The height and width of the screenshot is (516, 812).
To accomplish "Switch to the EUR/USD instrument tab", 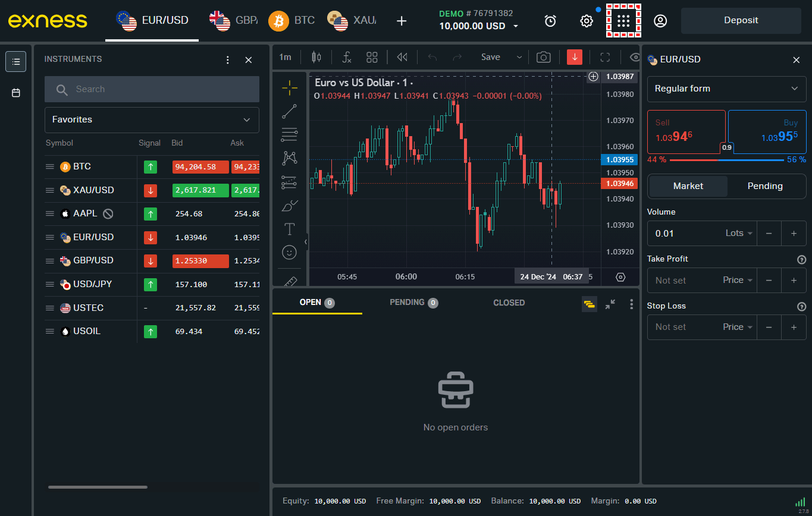I will pyautogui.click(x=152, y=20).
